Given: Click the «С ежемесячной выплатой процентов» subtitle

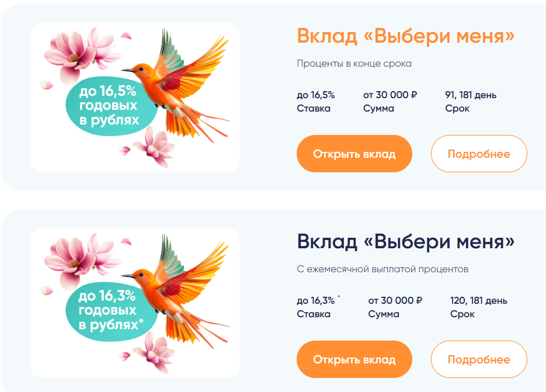Looking at the screenshot, I should tap(382, 269).
